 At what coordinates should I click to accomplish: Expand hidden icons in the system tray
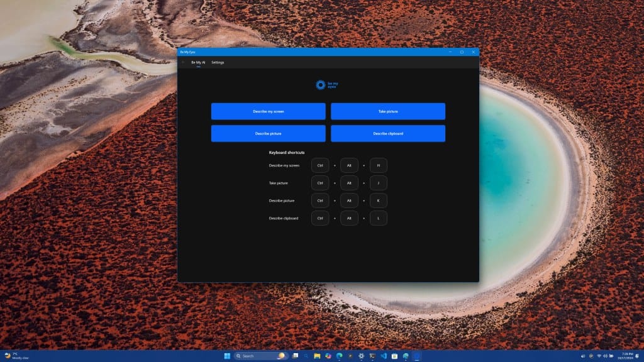coord(583,356)
